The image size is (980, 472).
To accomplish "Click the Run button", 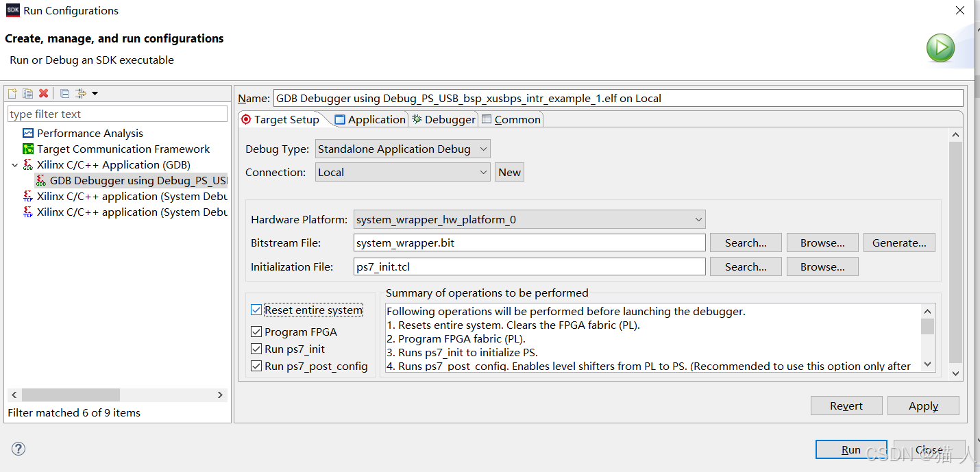I will pos(851,449).
